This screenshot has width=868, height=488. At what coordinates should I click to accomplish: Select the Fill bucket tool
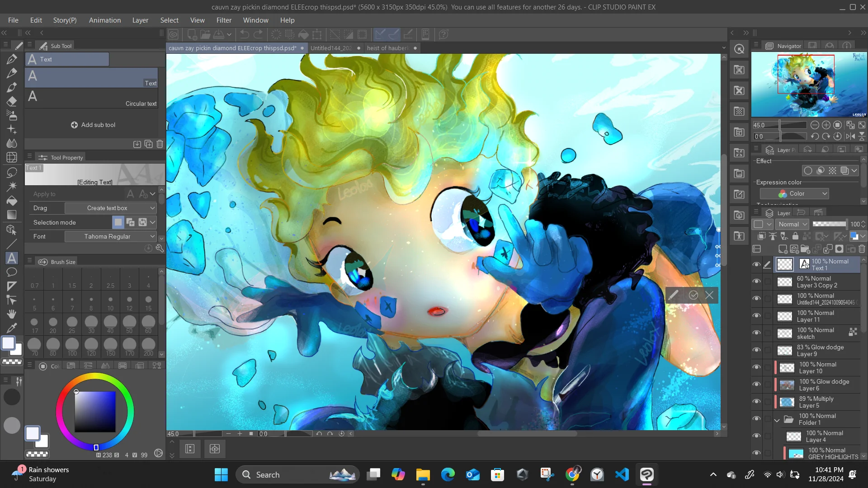tap(12, 201)
